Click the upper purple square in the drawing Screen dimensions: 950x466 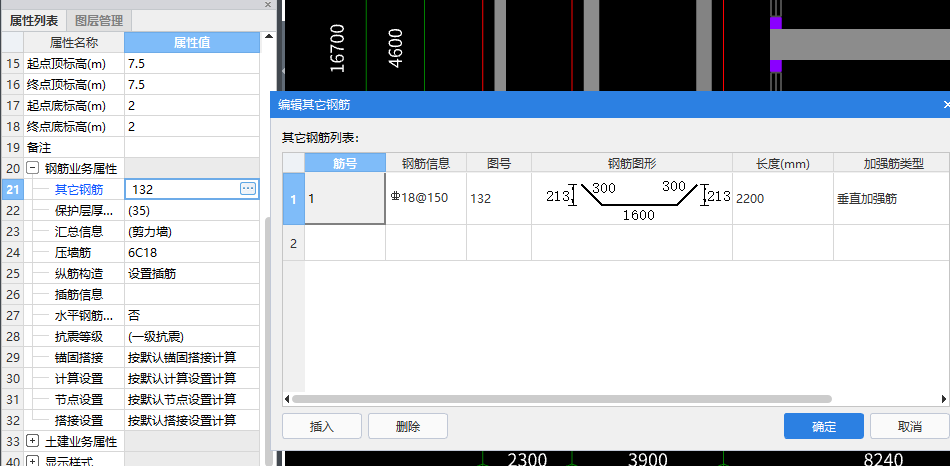point(776,23)
